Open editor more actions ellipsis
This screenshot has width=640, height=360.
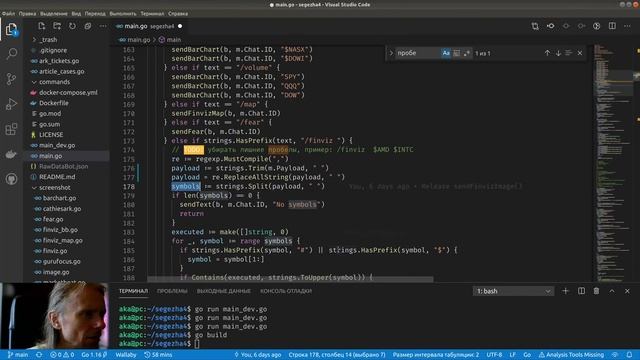tap(627, 26)
